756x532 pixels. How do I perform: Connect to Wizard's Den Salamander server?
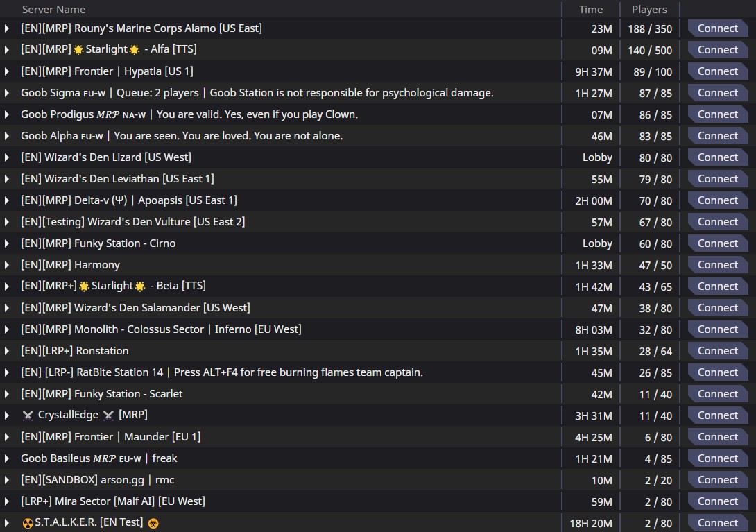[x=717, y=308]
